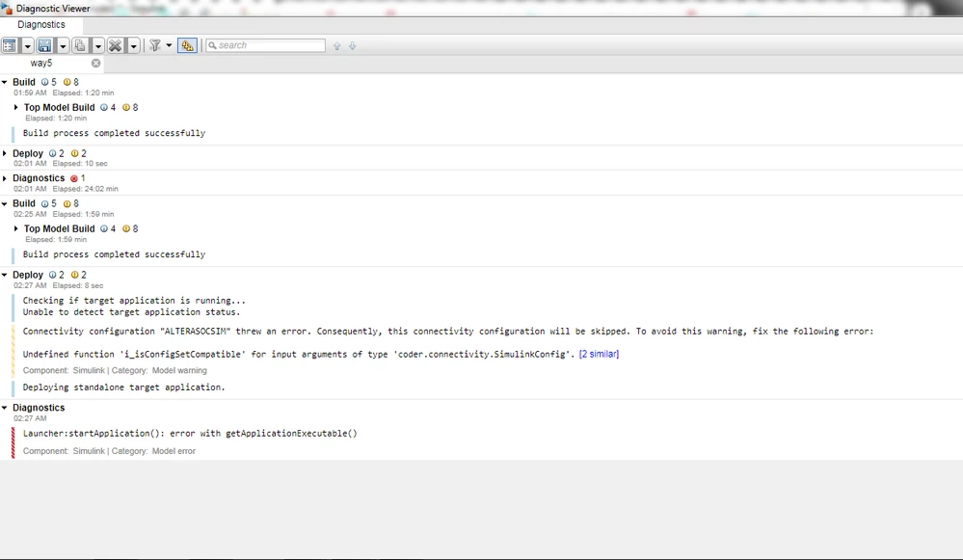
Task: Click the filter funnel icon
Action: point(155,45)
